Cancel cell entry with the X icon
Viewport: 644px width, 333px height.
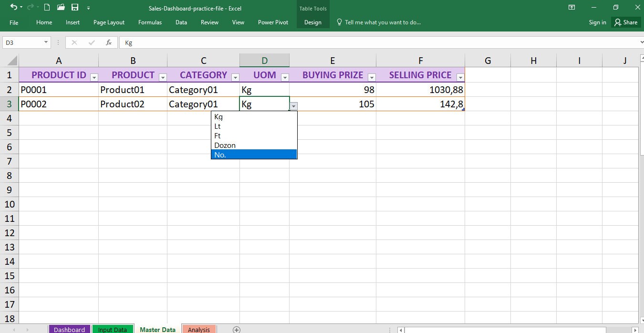74,42
